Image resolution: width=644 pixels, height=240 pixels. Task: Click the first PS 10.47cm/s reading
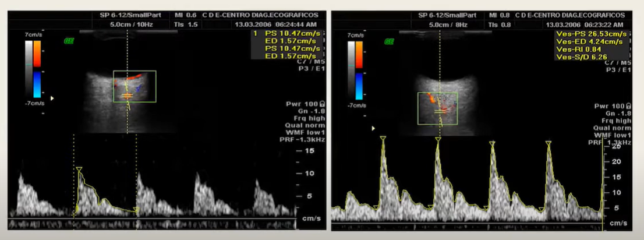pyautogui.click(x=278, y=34)
